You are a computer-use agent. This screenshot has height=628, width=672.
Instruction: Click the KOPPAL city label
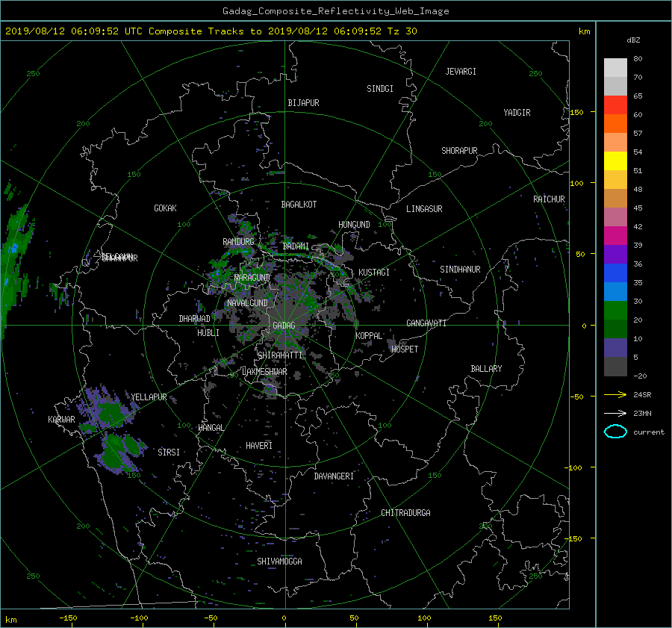point(369,336)
